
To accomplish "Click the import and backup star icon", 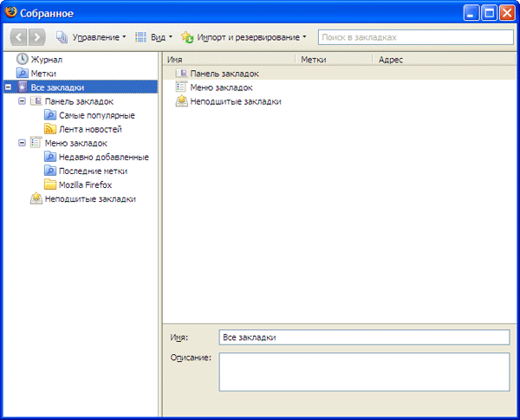I will point(187,37).
